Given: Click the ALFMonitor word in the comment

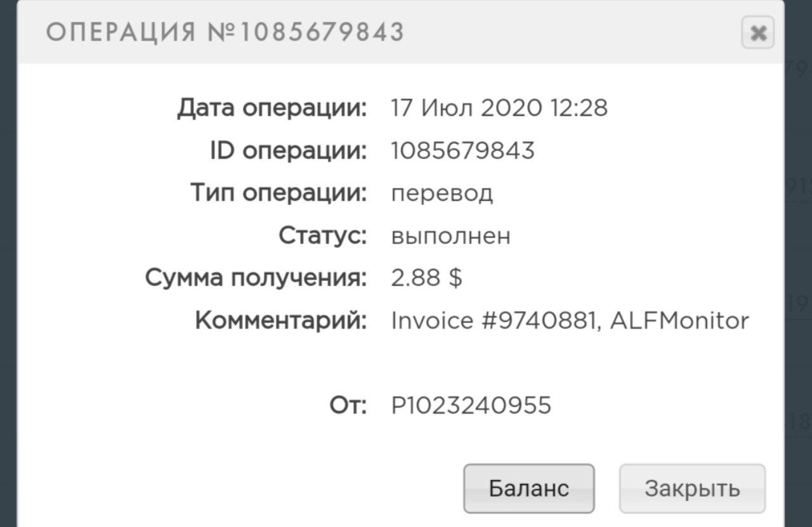Looking at the screenshot, I should 679,321.
